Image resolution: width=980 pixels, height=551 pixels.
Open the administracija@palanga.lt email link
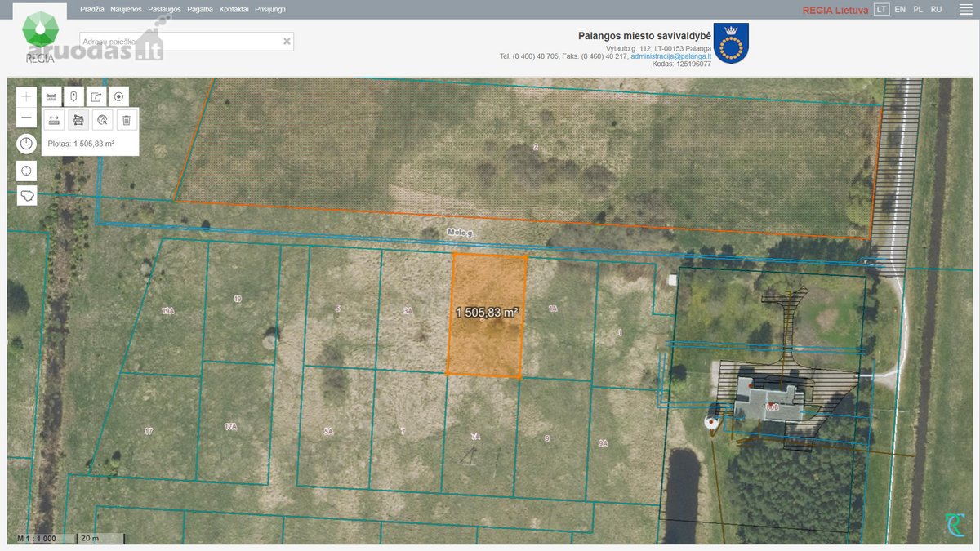click(x=670, y=56)
